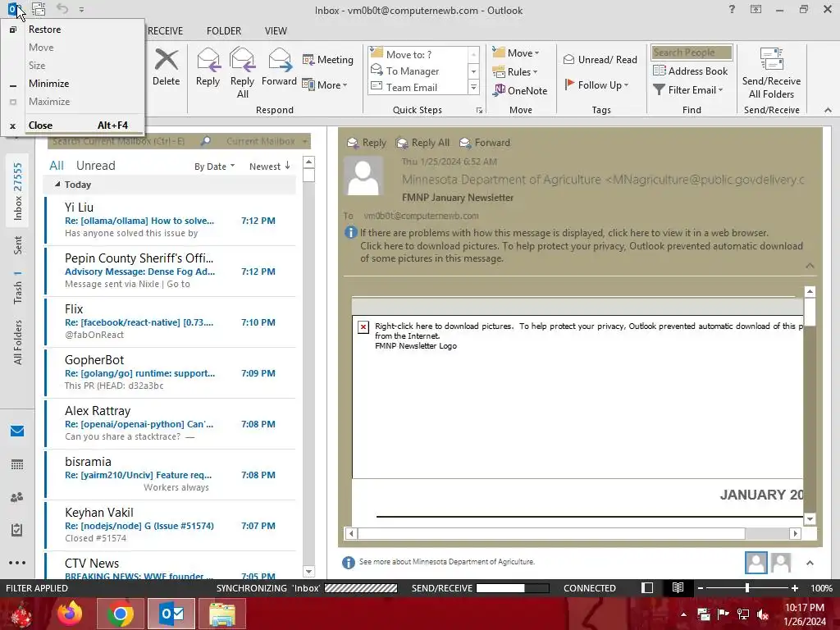The height and width of the screenshot is (630, 840).
Task: Expand the Quick Steps gallery
Action: point(473,87)
